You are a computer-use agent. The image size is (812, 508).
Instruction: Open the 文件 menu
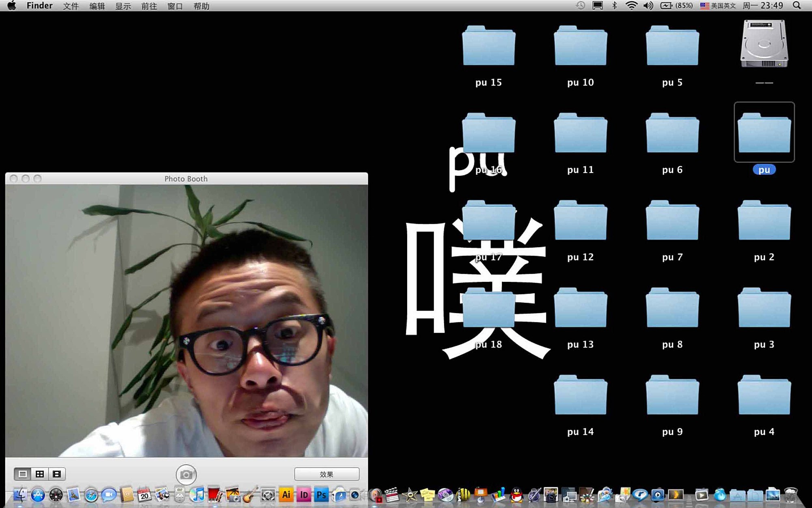pyautogui.click(x=71, y=6)
